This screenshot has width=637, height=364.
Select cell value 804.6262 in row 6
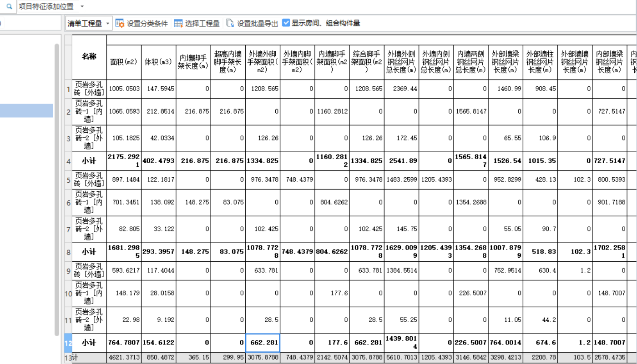tap(332, 203)
